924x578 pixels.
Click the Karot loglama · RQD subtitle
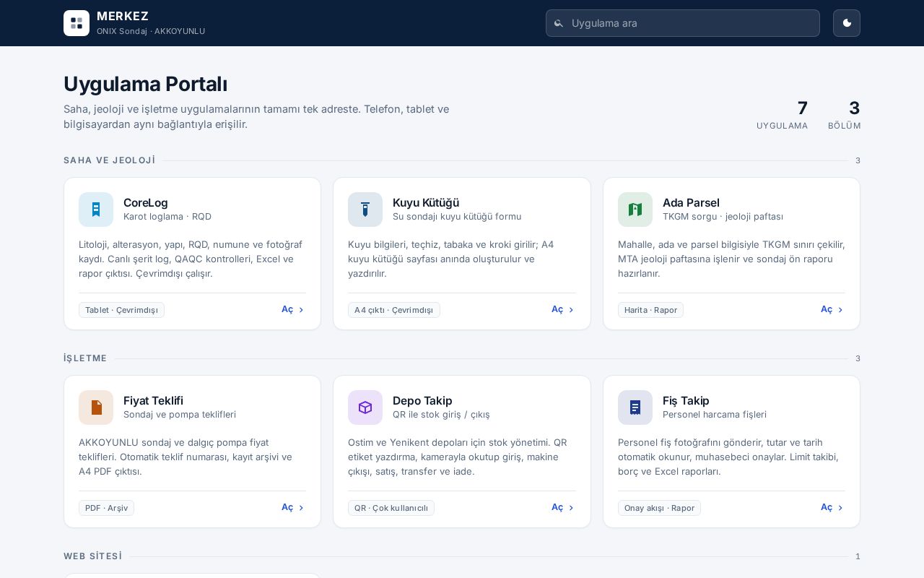pyautogui.click(x=167, y=217)
